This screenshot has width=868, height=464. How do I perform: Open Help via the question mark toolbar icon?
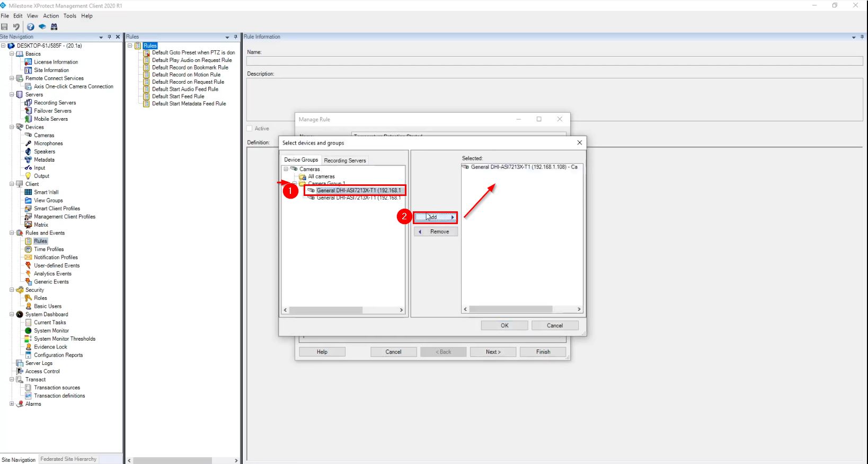click(31, 27)
